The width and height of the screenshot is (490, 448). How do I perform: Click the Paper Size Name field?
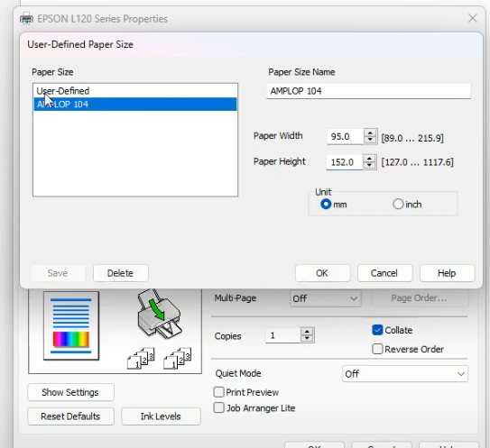click(x=369, y=91)
